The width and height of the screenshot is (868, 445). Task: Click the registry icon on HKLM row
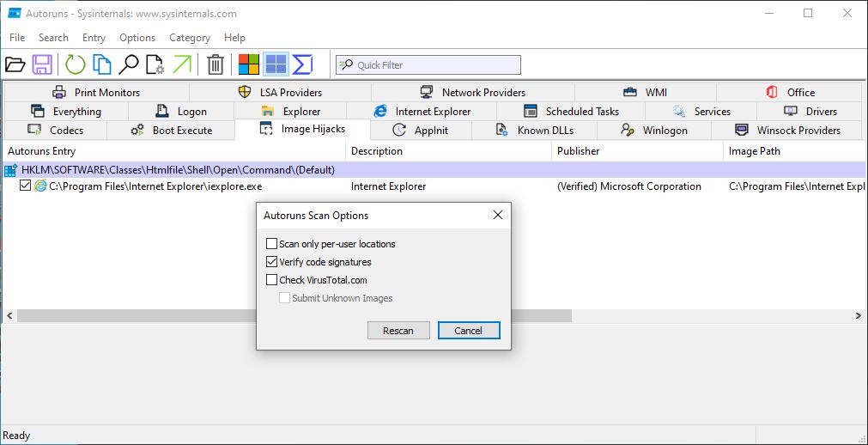click(10, 169)
